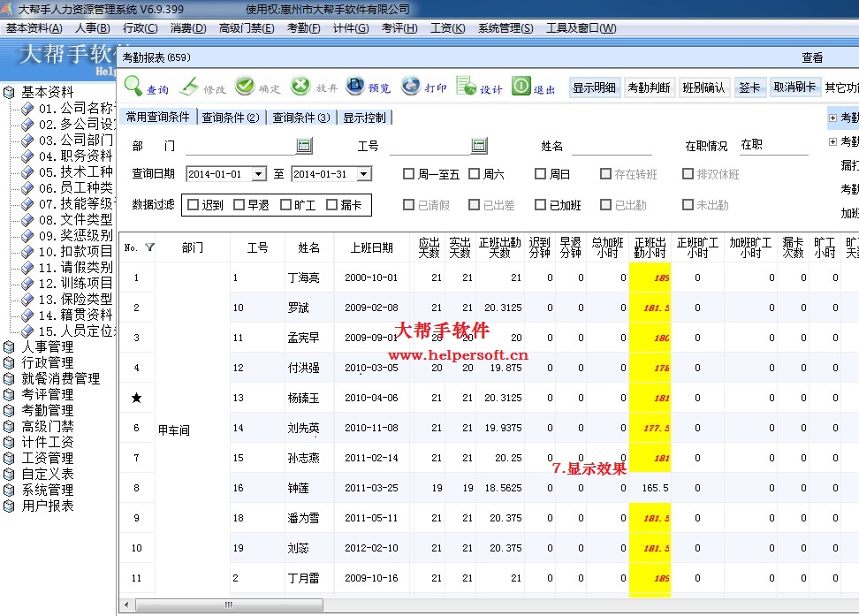Open 预览 print preview icon

pos(355,86)
